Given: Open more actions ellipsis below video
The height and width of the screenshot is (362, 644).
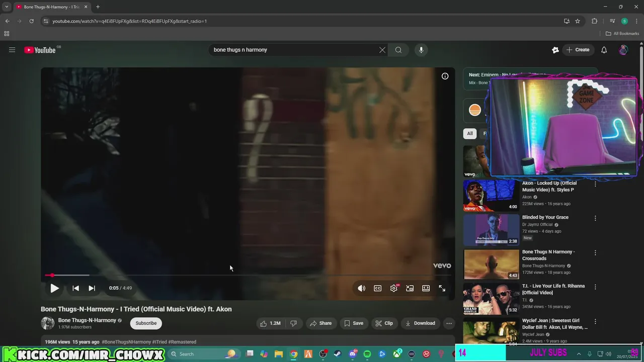Looking at the screenshot, I should coord(449,323).
